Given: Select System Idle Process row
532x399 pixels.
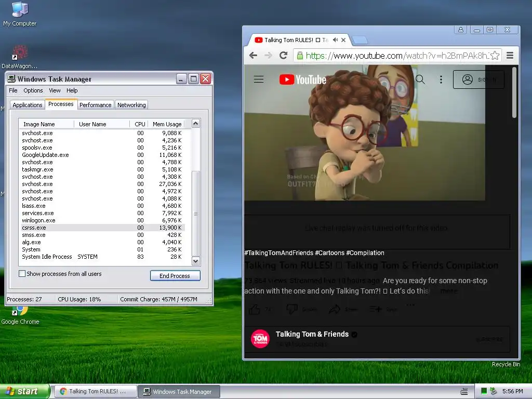Looking at the screenshot, I should click(102, 257).
